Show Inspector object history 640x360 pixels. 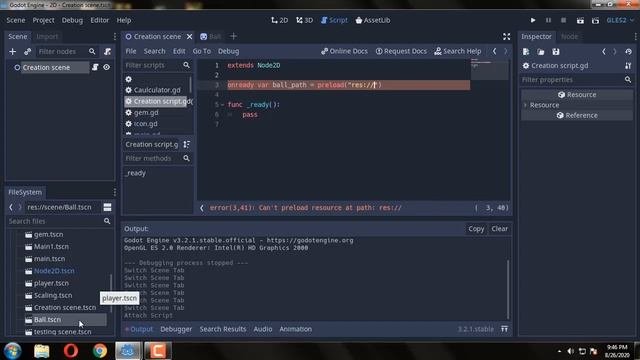(628, 52)
